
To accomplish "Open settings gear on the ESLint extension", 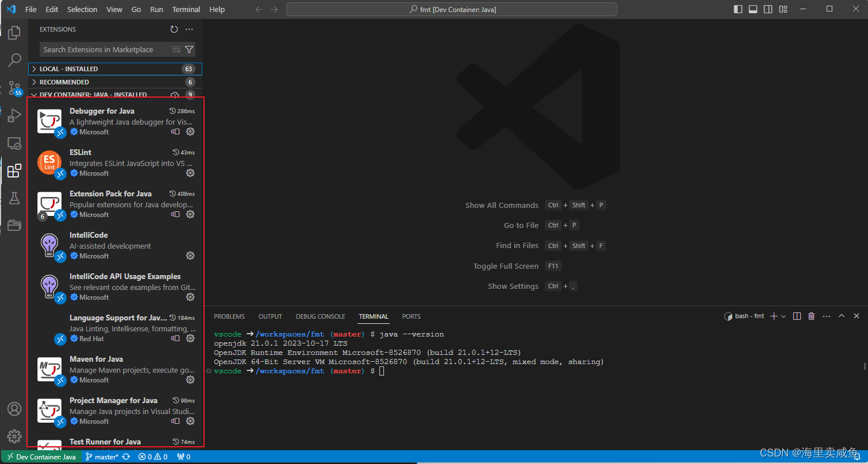I will point(190,173).
